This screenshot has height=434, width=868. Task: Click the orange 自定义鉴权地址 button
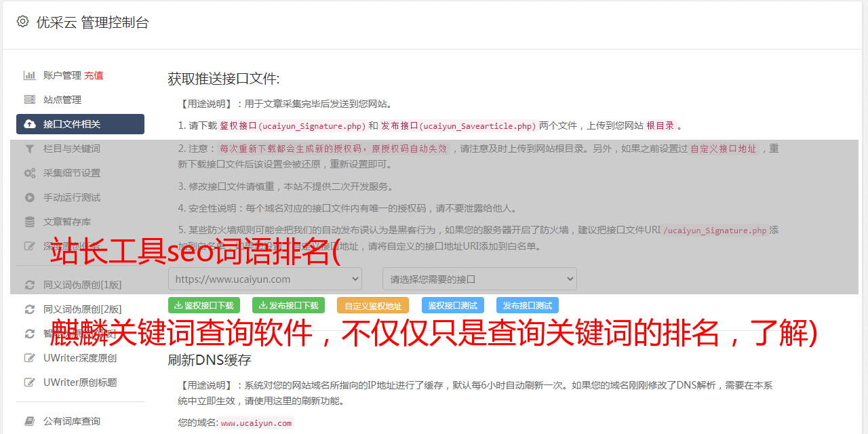pyautogui.click(x=373, y=305)
